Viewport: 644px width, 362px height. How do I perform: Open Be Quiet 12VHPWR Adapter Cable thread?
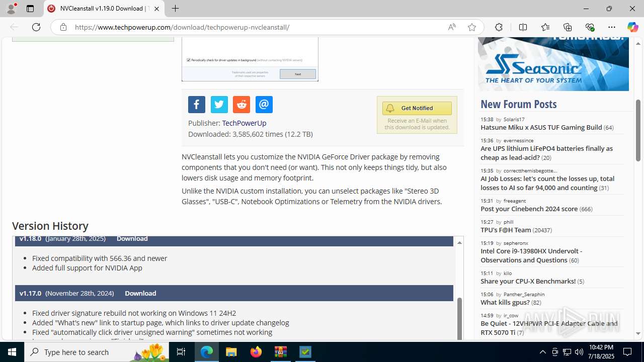(549, 328)
